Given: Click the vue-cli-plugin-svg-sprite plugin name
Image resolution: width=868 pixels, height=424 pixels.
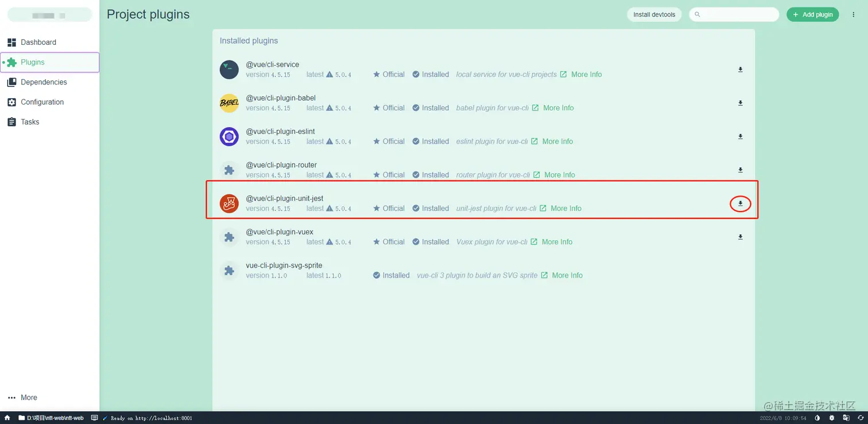Looking at the screenshot, I should [x=284, y=266].
